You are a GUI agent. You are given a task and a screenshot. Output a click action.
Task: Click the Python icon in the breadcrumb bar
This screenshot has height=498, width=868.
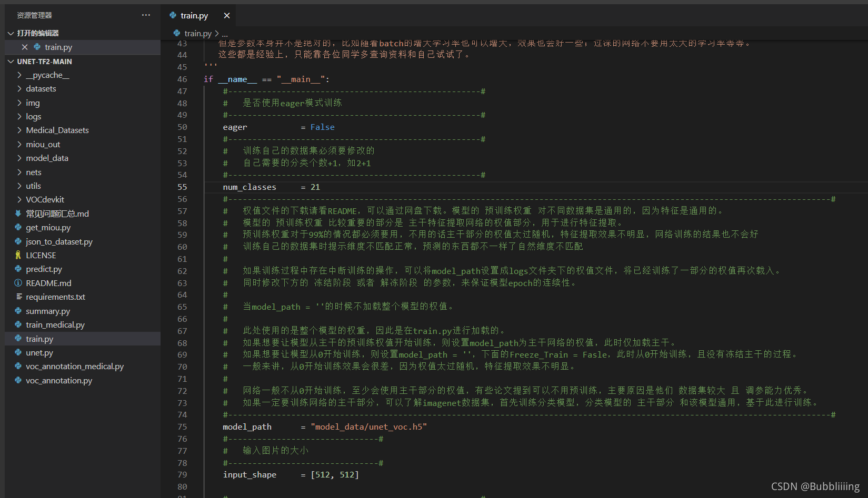[177, 33]
